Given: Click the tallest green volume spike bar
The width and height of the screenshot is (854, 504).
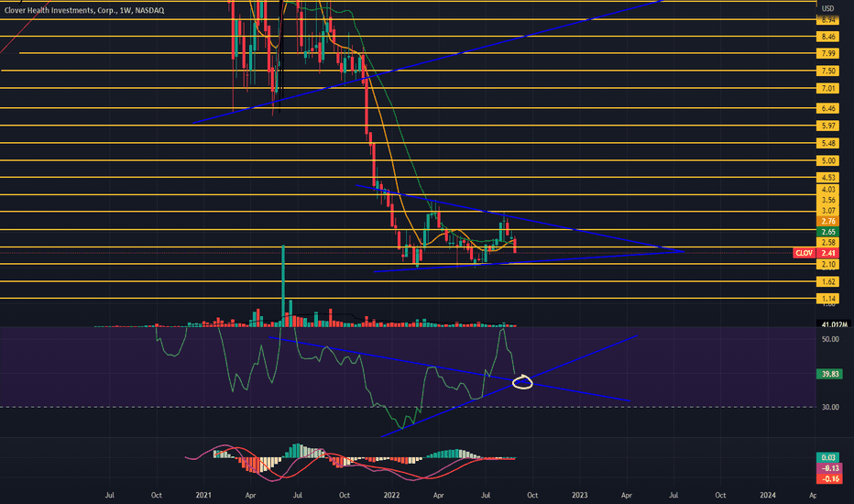Looking at the screenshot, I should pos(283,286).
